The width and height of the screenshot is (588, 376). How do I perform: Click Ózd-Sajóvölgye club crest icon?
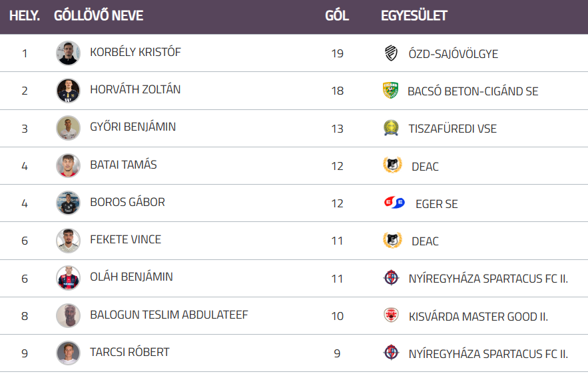point(391,53)
